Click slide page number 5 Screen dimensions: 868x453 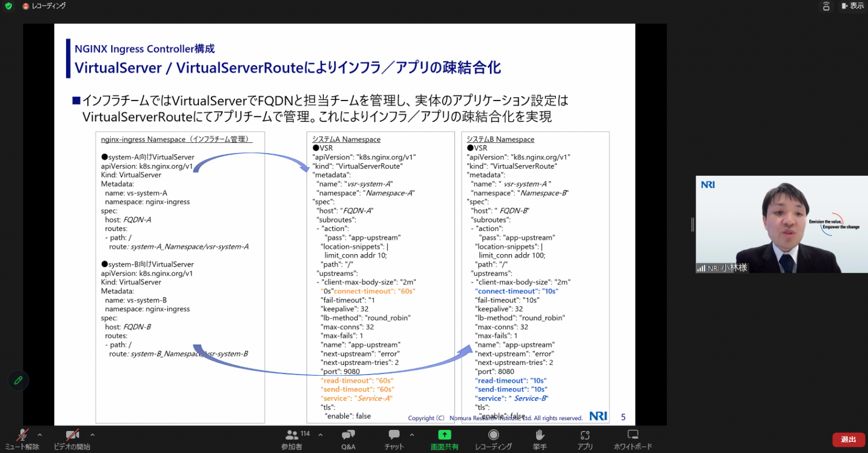(623, 417)
